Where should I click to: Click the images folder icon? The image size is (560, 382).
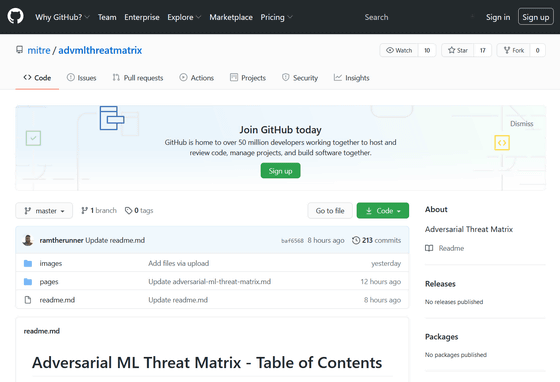28,263
